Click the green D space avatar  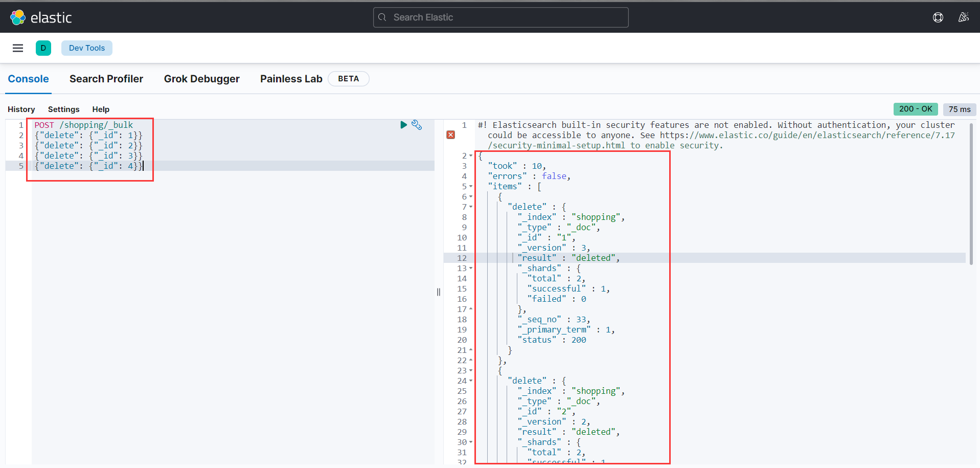tap(43, 48)
